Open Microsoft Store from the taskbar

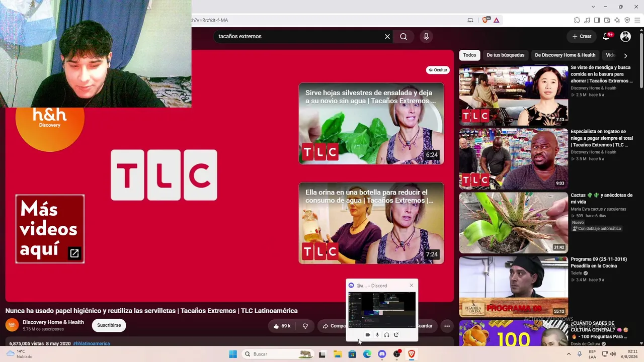[x=352, y=354]
